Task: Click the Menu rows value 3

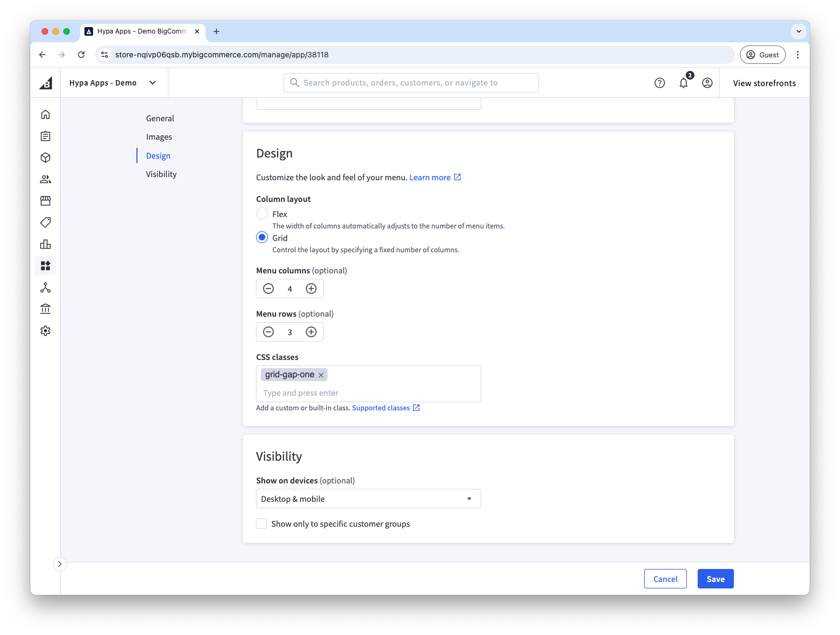Action: pyautogui.click(x=290, y=332)
